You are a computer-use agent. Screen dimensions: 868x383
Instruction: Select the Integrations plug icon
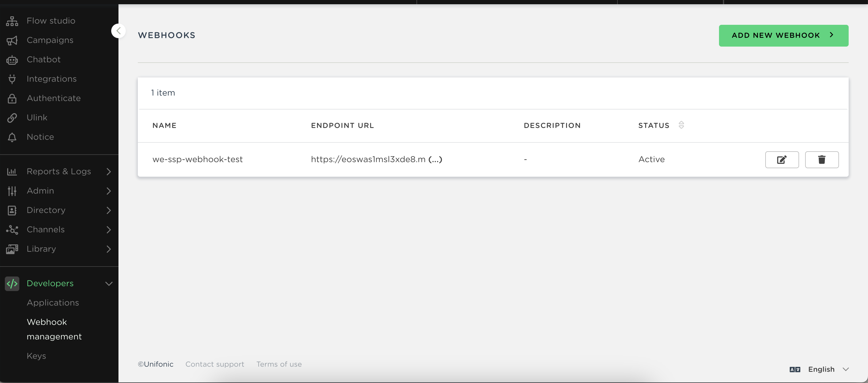point(12,79)
